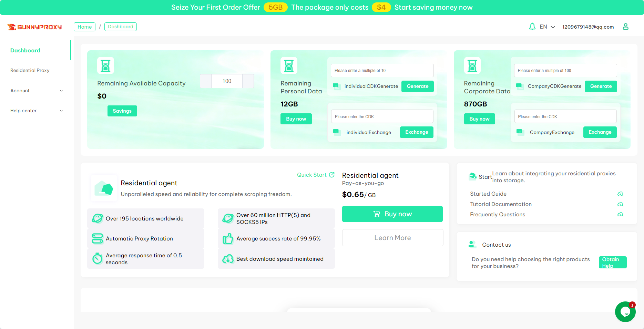Click the notification bell icon

pyautogui.click(x=532, y=27)
